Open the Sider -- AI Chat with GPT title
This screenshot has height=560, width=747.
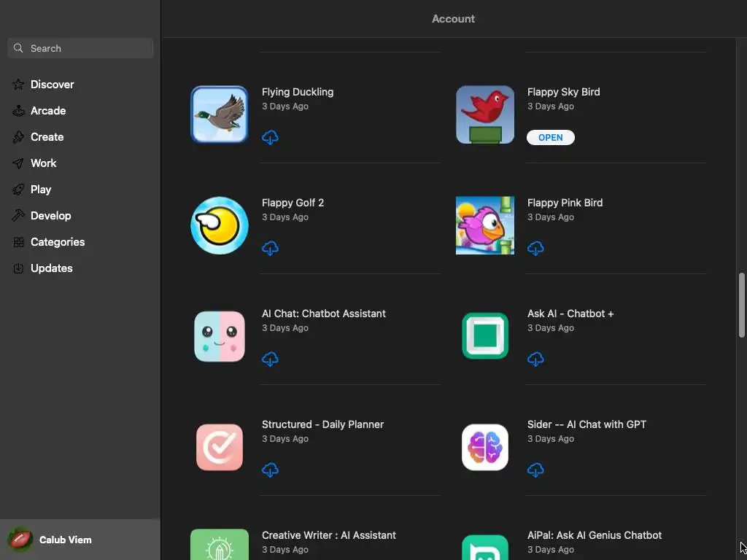click(x=587, y=424)
